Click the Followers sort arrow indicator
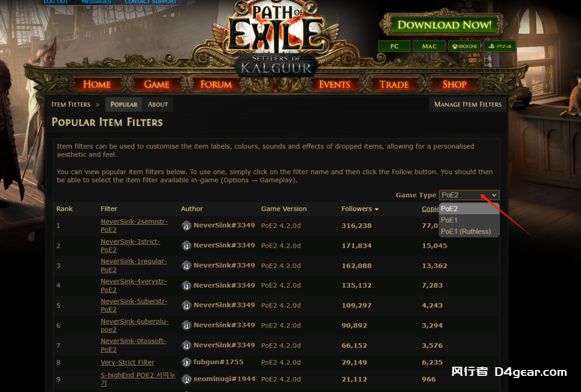This screenshot has height=392, width=581. (377, 209)
